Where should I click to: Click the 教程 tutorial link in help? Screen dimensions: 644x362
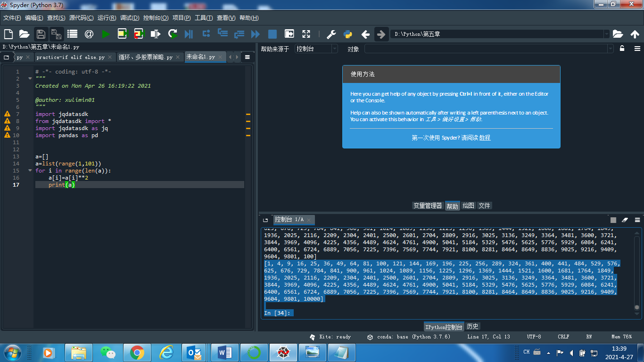485,138
